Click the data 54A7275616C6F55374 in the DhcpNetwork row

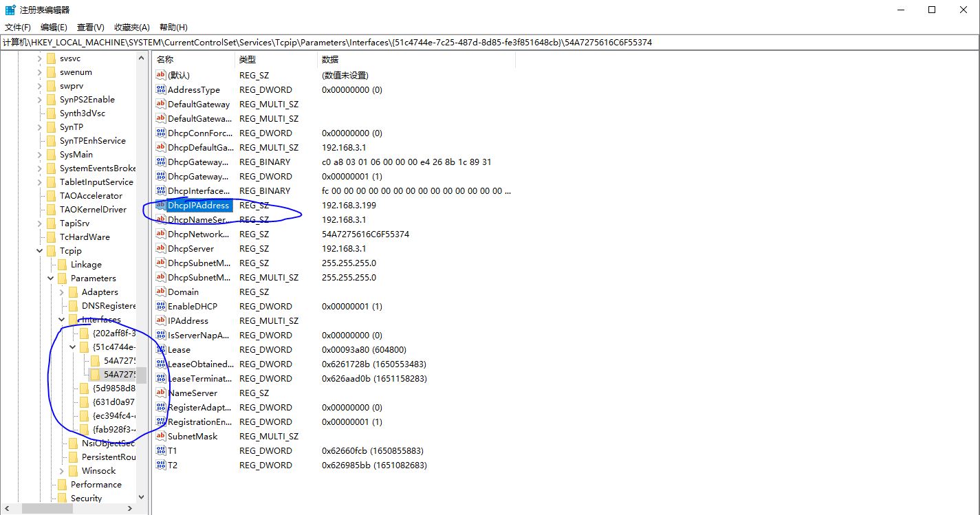pos(365,234)
